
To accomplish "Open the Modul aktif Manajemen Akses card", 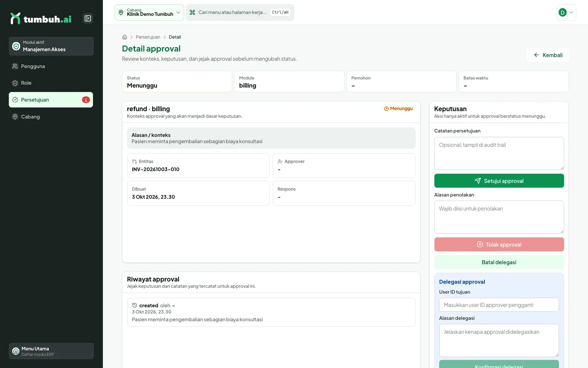I will pyautogui.click(x=51, y=46).
